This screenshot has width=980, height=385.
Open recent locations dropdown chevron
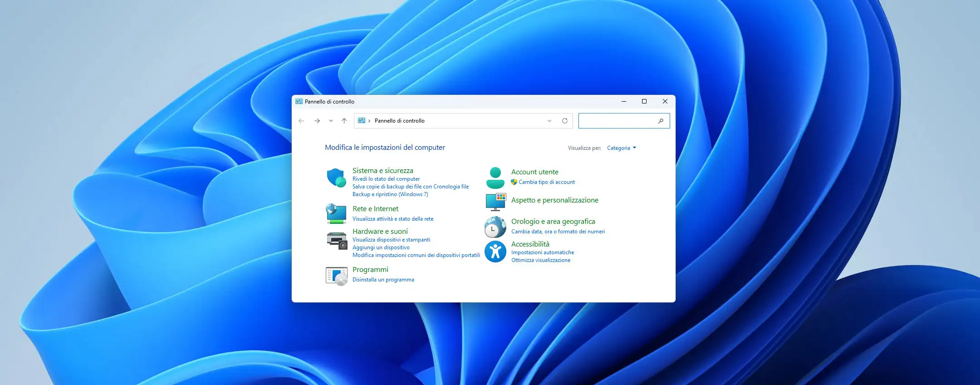click(x=331, y=121)
